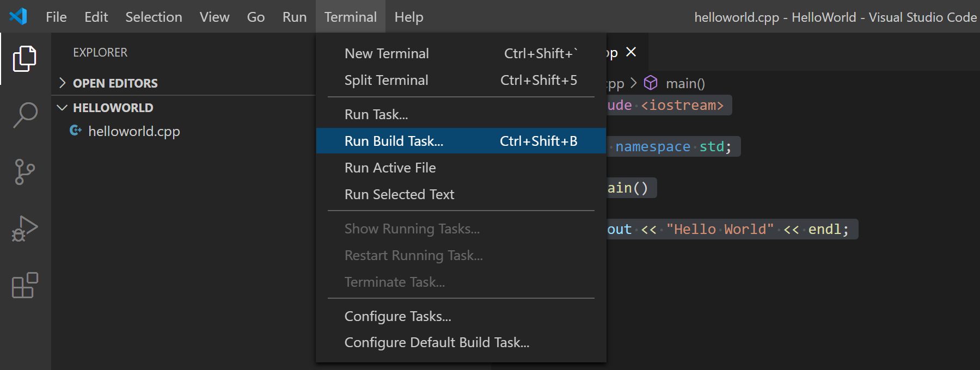The height and width of the screenshot is (370, 980).
Task: Choose Run Build Task from the menu
Action: coord(394,140)
